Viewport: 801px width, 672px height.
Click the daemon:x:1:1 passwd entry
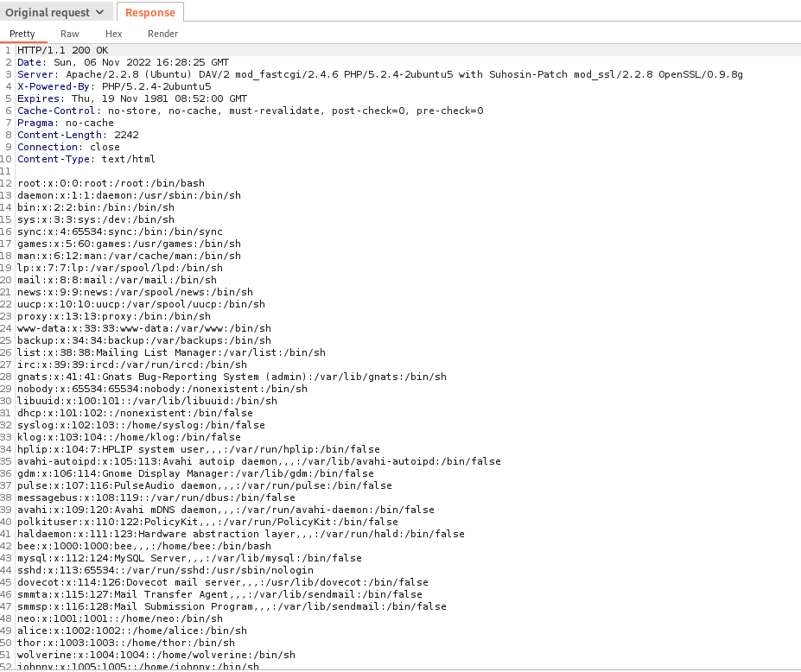point(130,195)
